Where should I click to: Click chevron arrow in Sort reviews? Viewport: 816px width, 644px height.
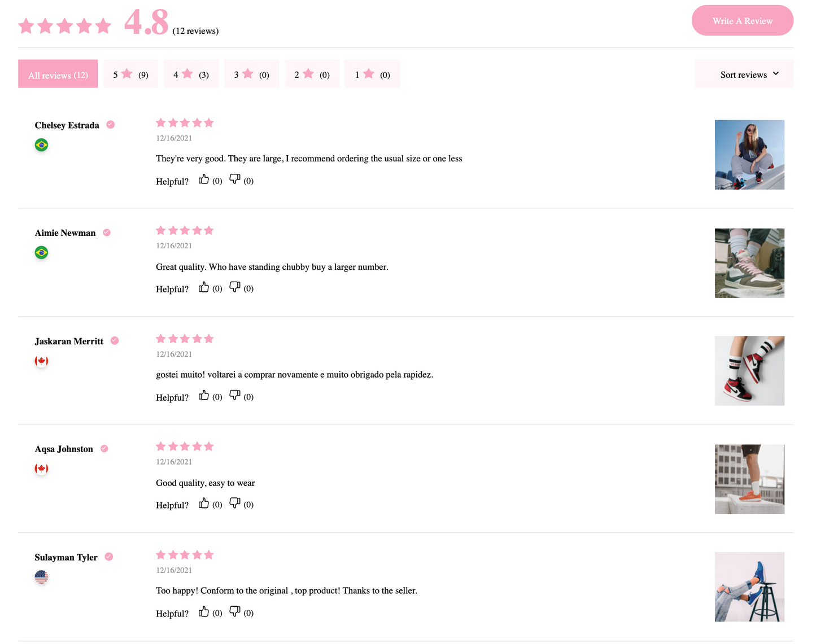click(x=776, y=74)
